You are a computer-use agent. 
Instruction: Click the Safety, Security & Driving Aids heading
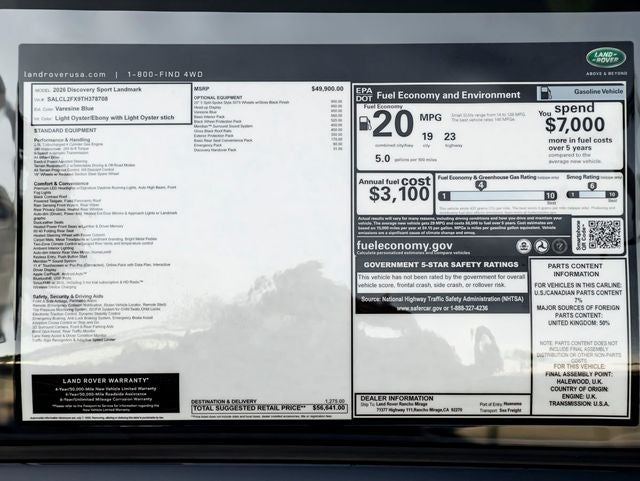pyautogui.click(x=68, y=296)
